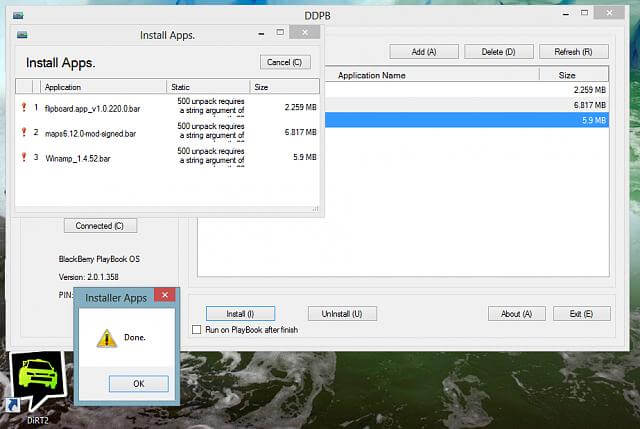Cancel the Install Apps operation
640x429 pixels.
coord(285,62)
